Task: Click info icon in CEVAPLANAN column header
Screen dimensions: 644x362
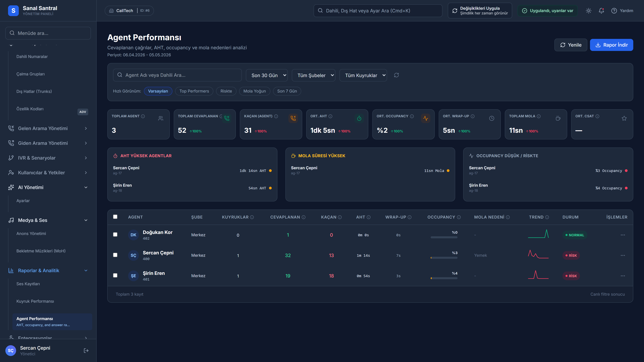Action: [304, 217]
